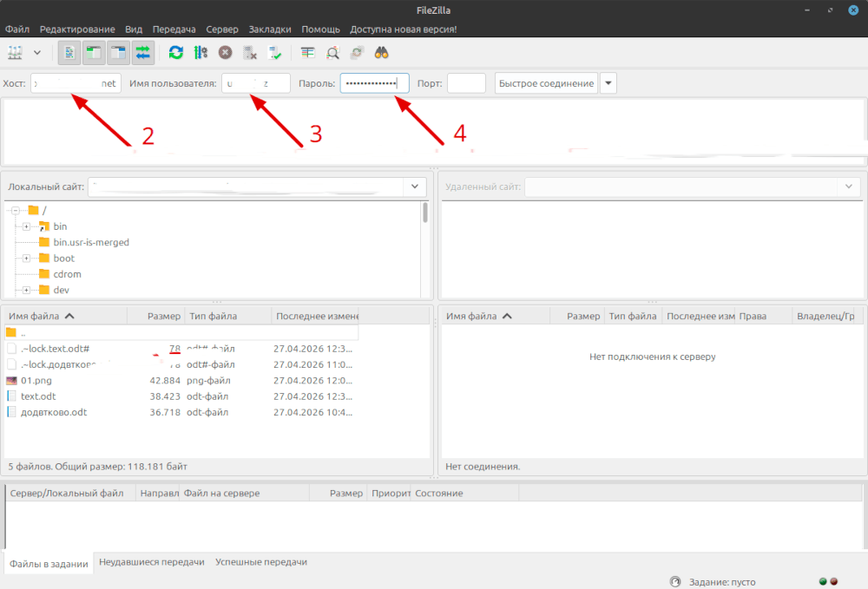Expand the boot folder node

[26, 259]
